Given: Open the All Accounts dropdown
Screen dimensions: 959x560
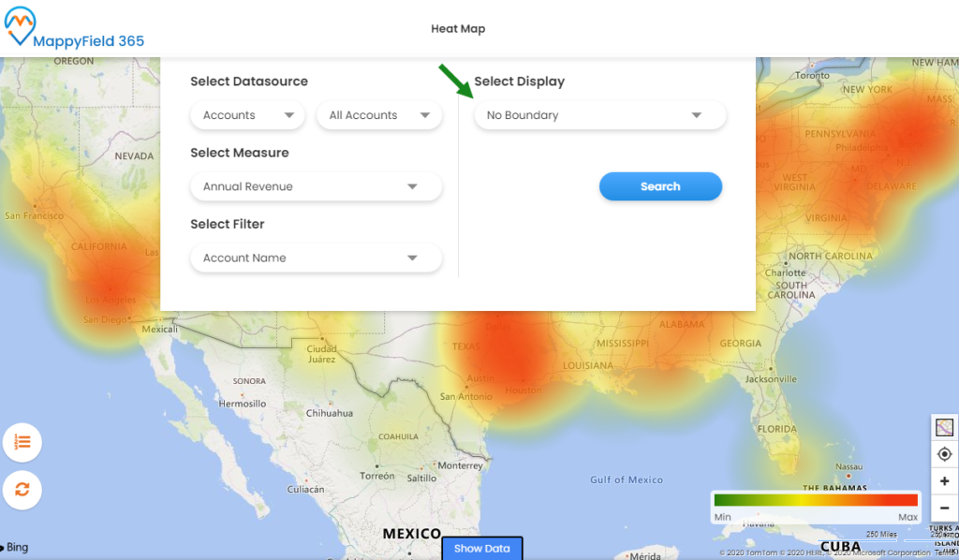Looking at the screenshot, I should click(x=378, y=114).
